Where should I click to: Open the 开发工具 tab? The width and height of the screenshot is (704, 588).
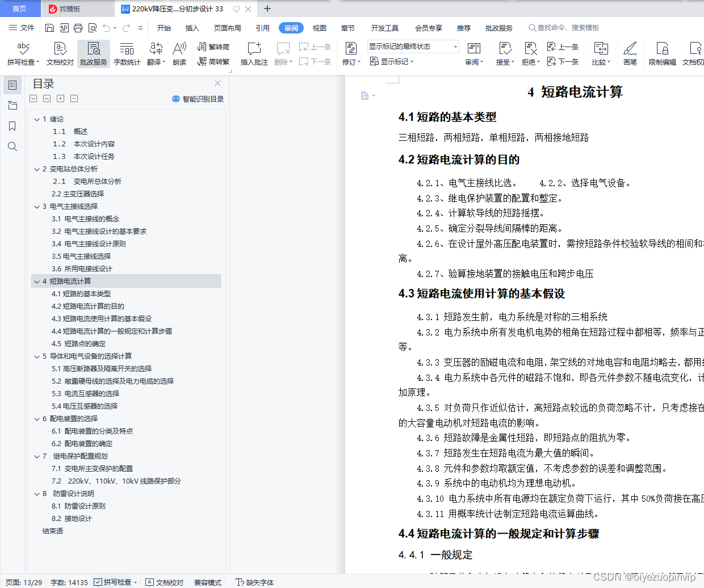click(385, 28)
